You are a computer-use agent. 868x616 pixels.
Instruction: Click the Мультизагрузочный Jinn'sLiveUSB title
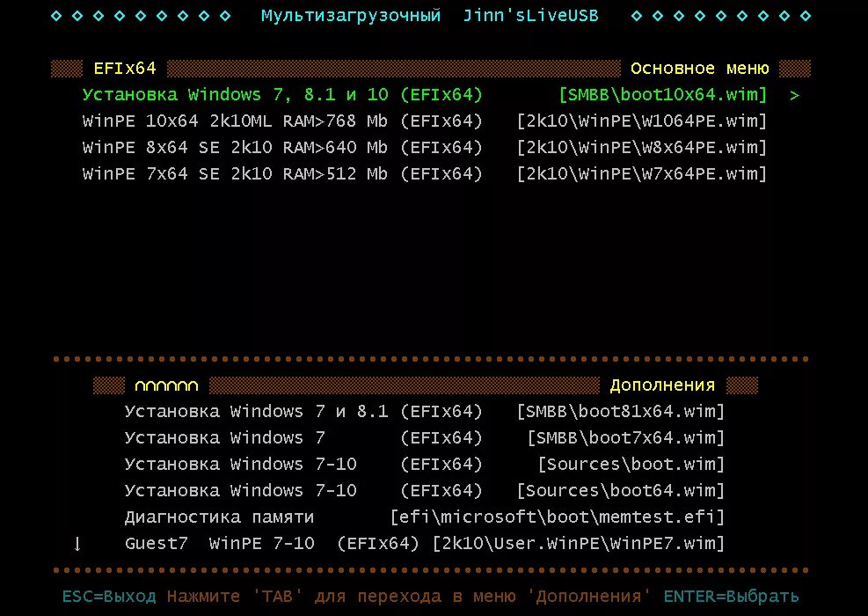[430, 16]
